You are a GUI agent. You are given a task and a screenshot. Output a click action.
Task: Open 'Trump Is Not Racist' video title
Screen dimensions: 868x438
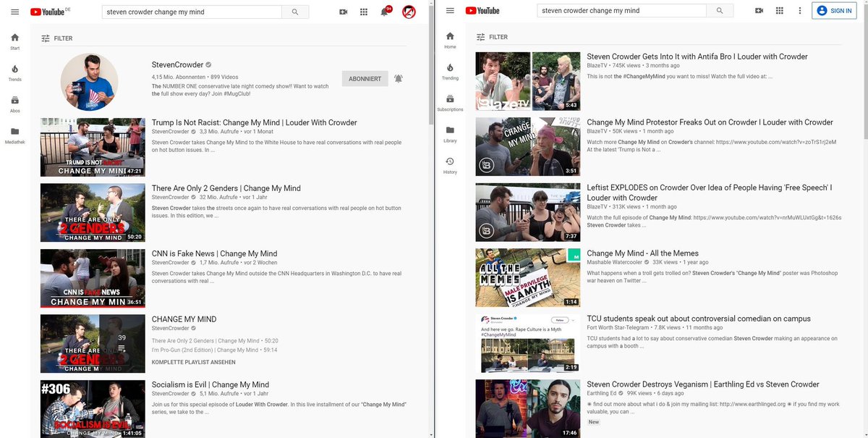255,123
